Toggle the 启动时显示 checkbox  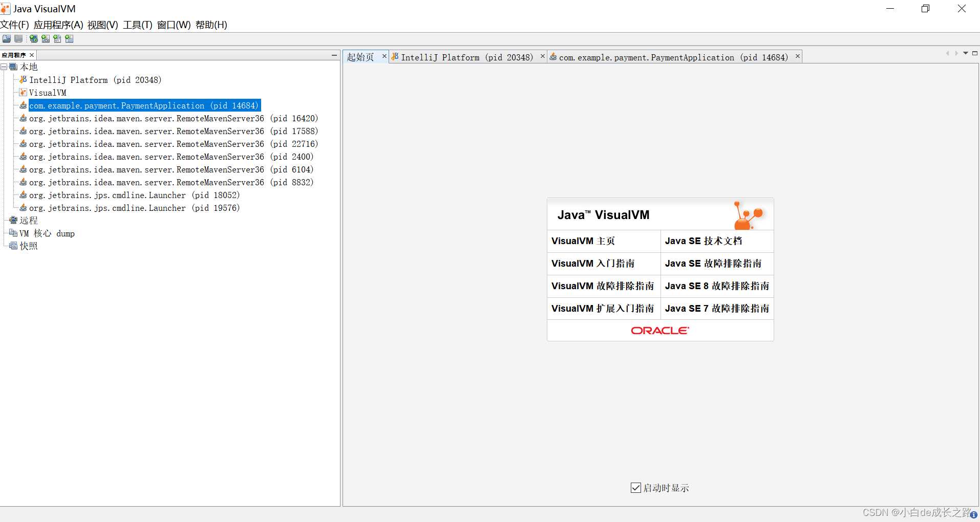click(x=636, y=488)
